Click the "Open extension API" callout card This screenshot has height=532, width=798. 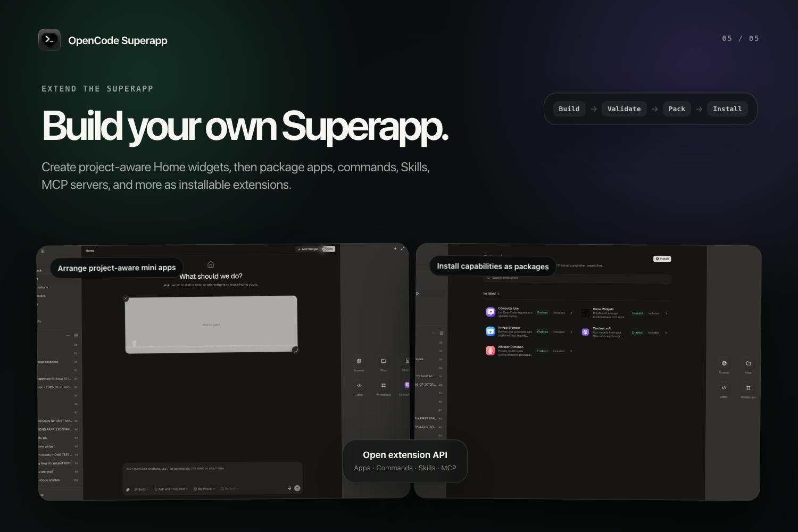pyautogui.click(x=405, y=461)
